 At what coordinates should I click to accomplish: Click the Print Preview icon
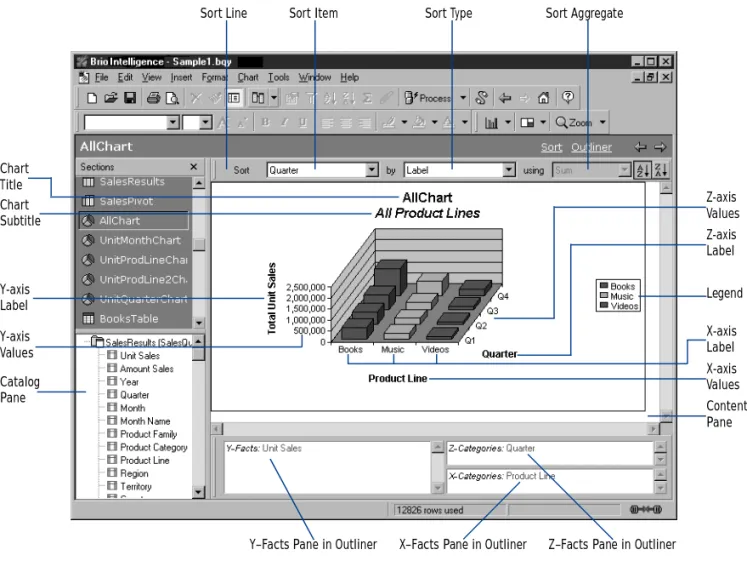[x=172, y=98]
